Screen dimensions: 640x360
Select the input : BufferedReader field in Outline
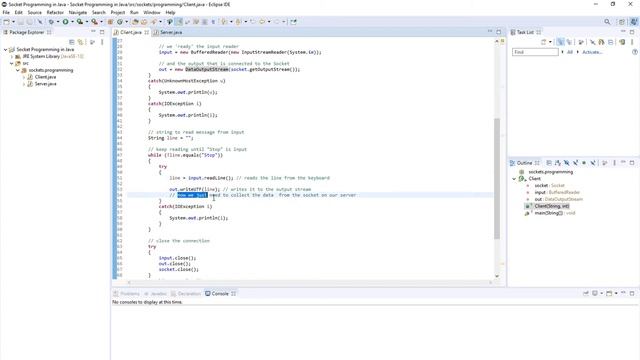pyautogui.click(x=557, y=192)
